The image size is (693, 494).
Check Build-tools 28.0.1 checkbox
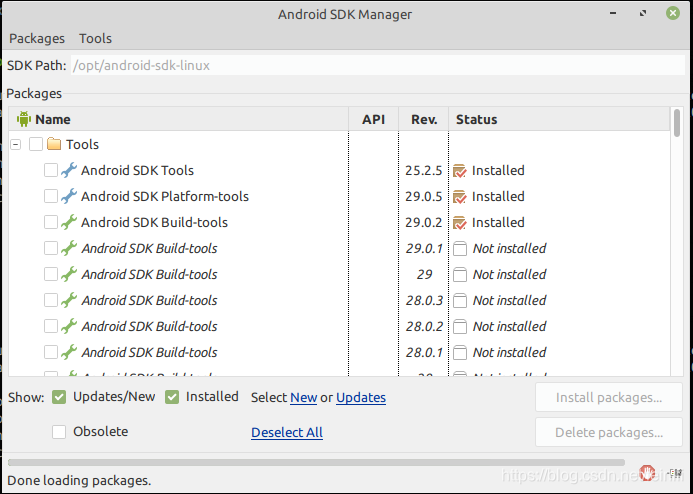point(51,352)
